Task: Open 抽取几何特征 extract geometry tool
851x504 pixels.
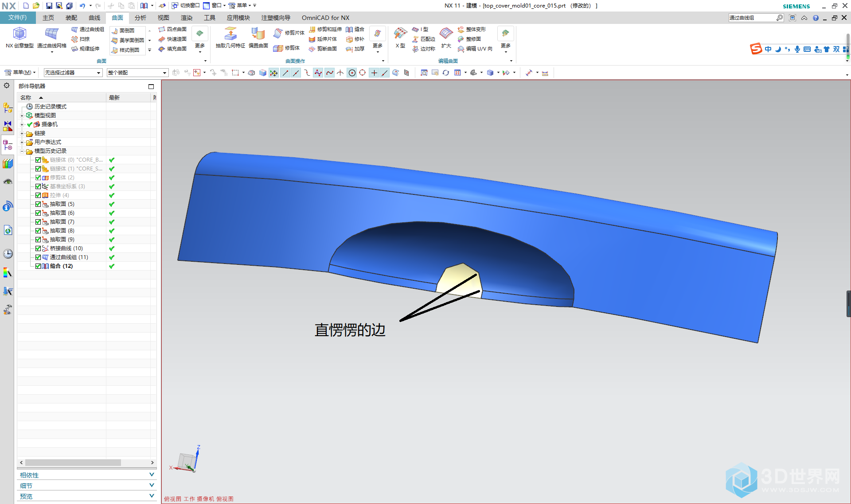Action: 230,38
